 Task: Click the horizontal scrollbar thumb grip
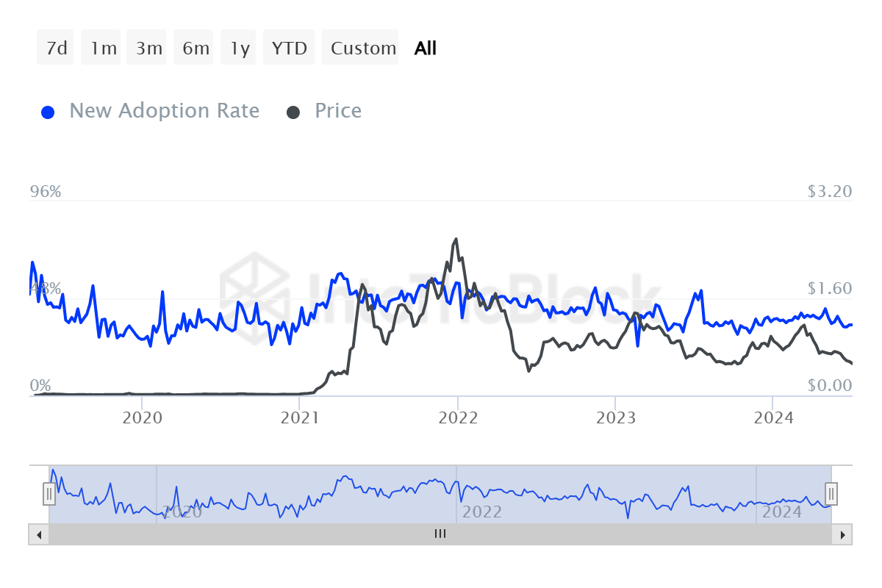[440, 534]
